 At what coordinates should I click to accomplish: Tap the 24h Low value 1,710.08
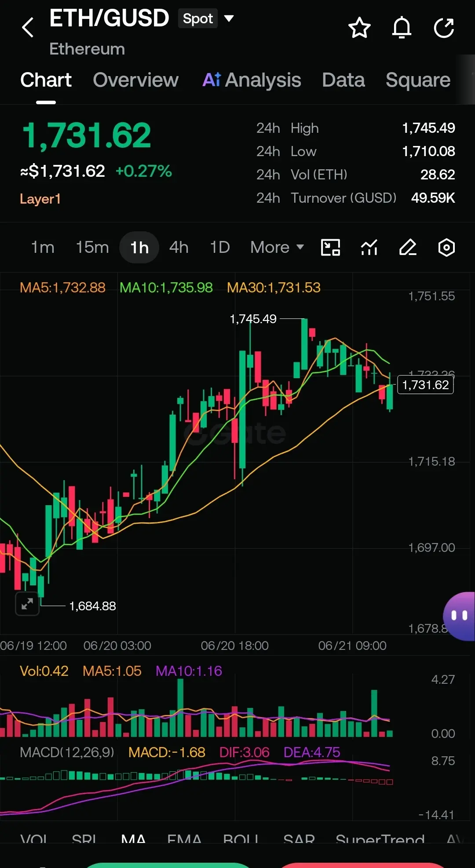[428, 151]
